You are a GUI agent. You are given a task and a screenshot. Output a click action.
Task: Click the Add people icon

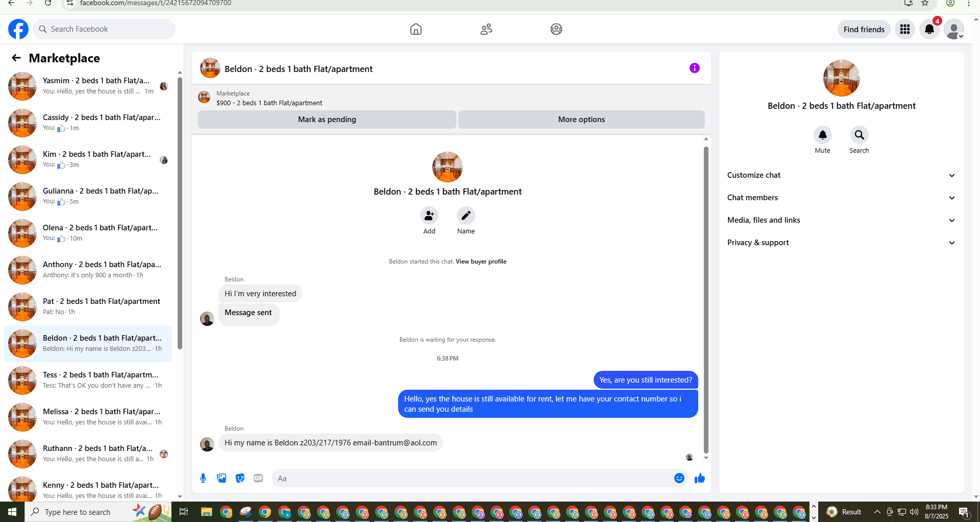[429, 216]
